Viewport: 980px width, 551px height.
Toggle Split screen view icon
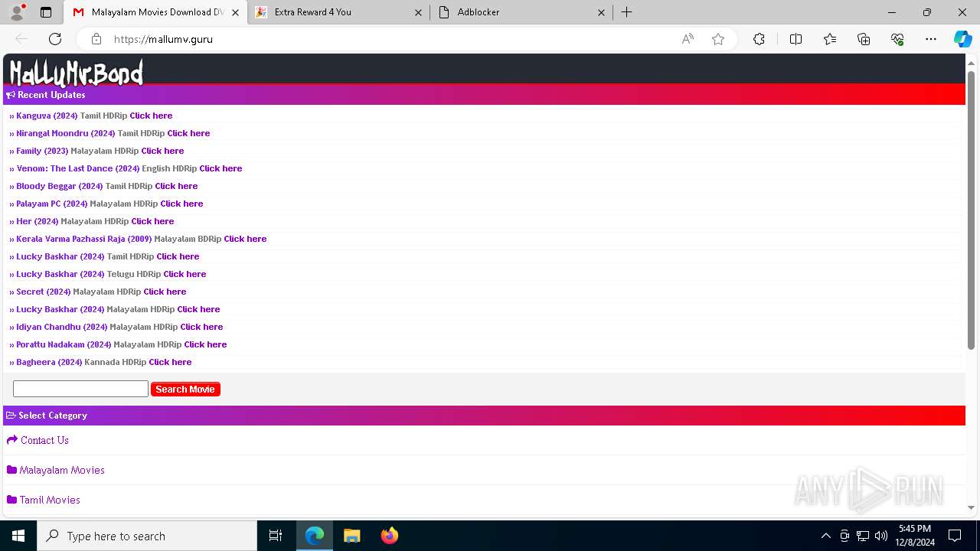795,39
